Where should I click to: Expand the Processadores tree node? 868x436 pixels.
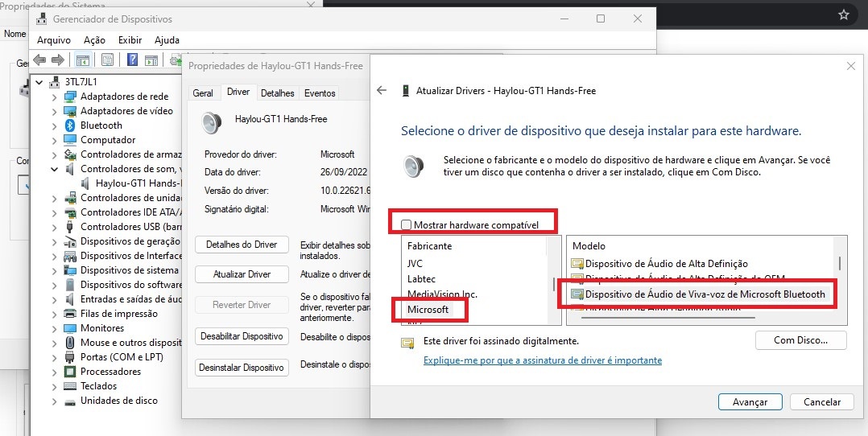click(54, 372)
